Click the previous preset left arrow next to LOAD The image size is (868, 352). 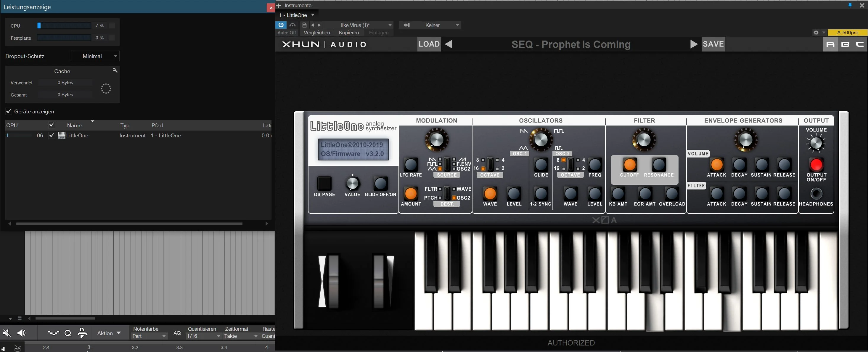click(449, 44)
